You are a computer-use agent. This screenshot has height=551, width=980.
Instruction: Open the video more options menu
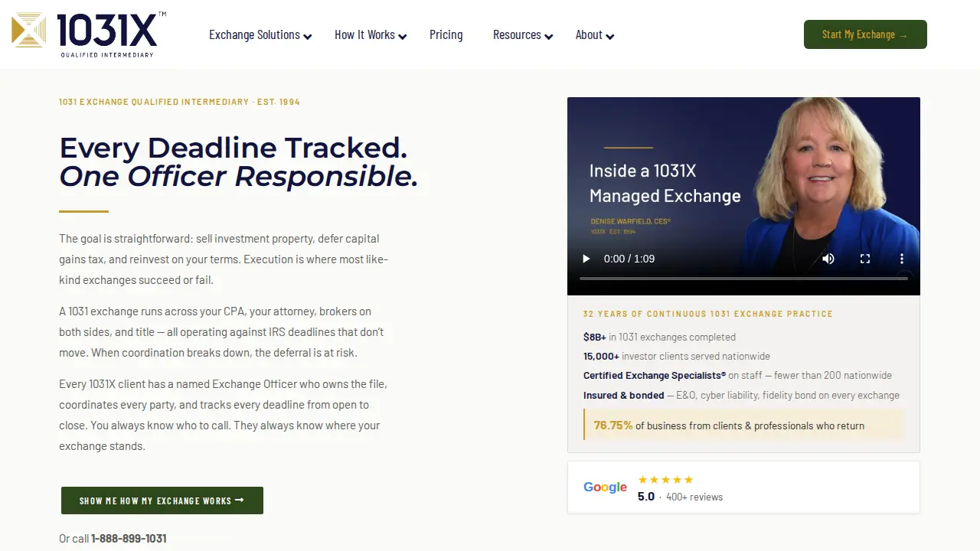point(902,259)
